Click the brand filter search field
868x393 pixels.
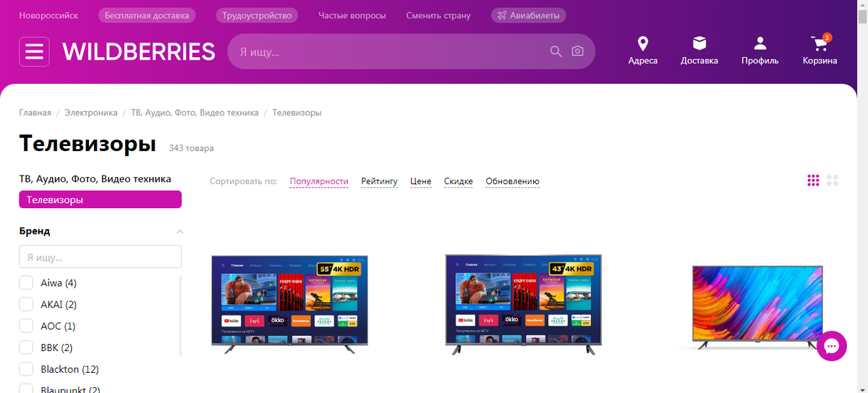click(101, 256)
